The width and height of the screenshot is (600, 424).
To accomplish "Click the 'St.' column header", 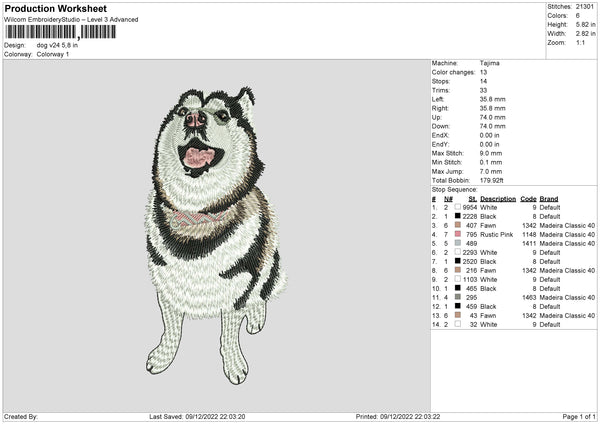I will pyautogui.click(x=473, y=199).
